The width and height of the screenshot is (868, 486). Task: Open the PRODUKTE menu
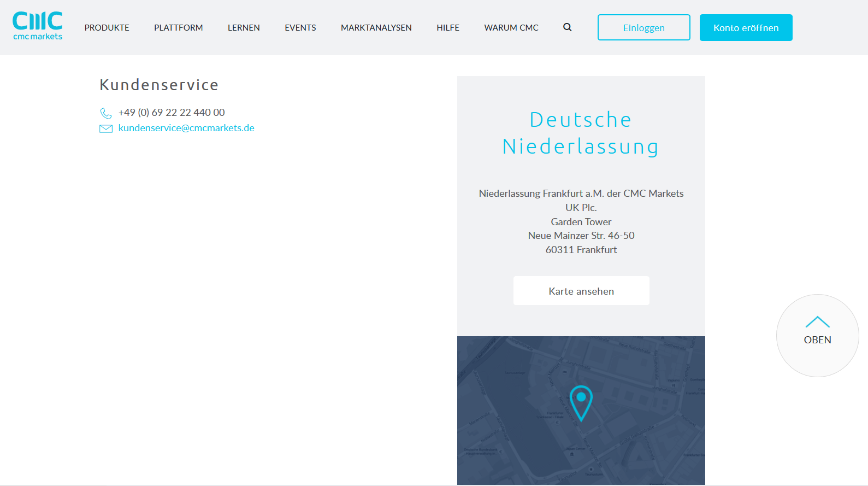[x=107, y=27]
